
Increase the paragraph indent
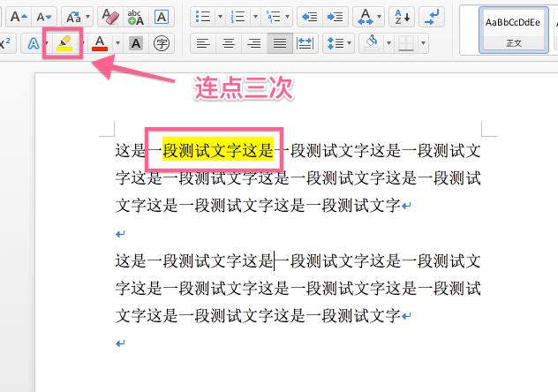(x=335, y=17)
